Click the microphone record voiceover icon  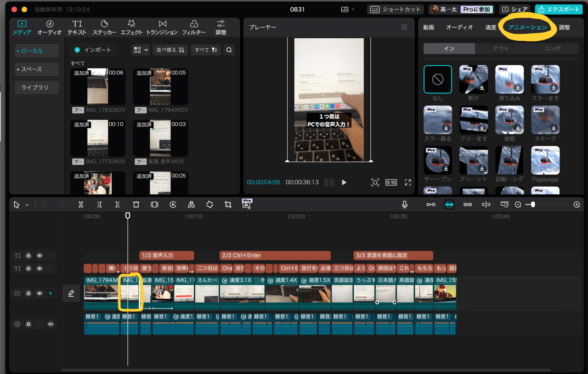pos(405,205)
